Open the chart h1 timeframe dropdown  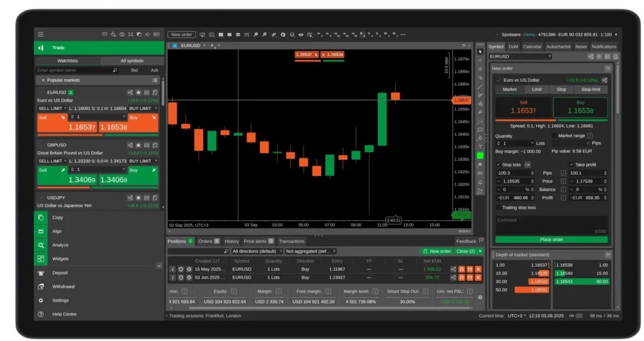pos(216,46)
